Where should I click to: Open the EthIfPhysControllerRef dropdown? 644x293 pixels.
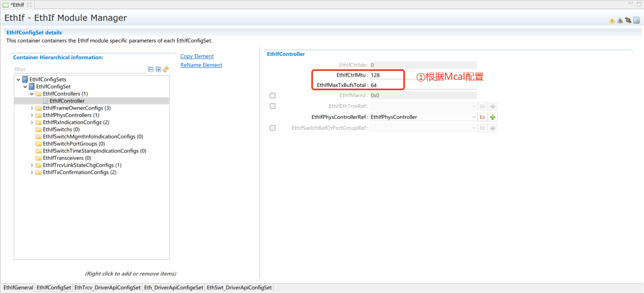click(x=474, y=117)
